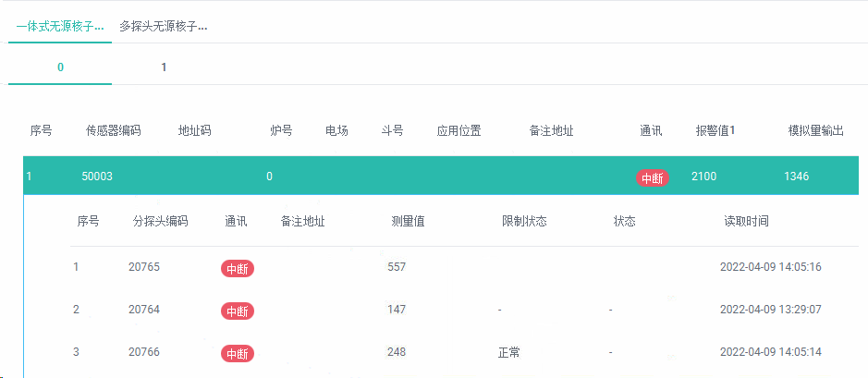The height and width of the screenshot is (378, 868).
Task: Click the 中断 badge in sensor 50003 row
Action: click(653, 178)
